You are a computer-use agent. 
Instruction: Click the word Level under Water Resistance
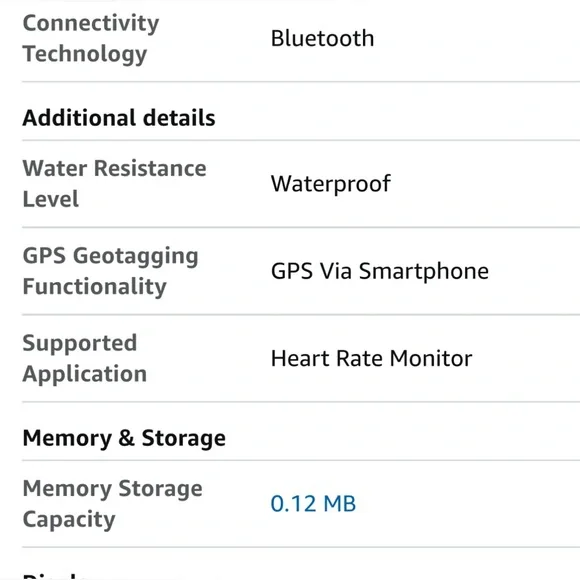(51, 199)
